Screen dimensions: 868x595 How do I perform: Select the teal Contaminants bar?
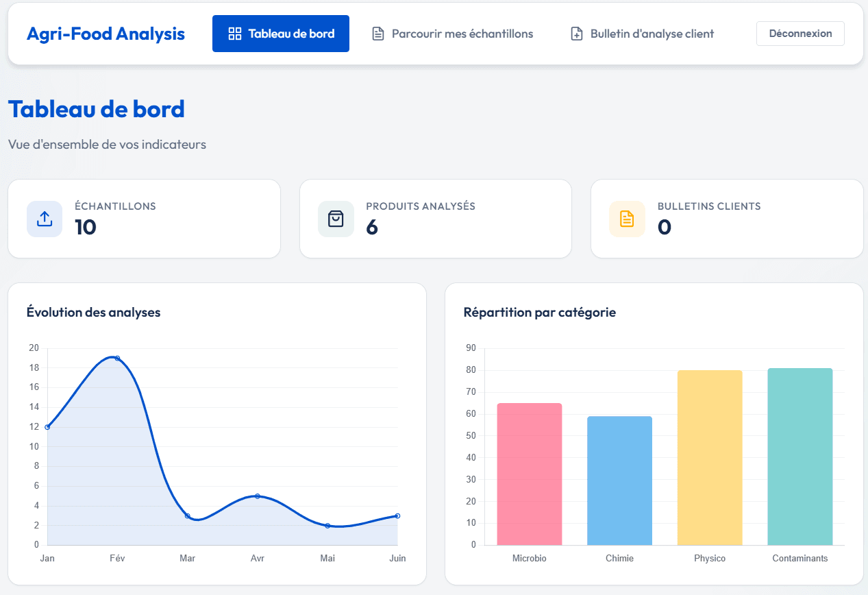[x=799, y=456]
